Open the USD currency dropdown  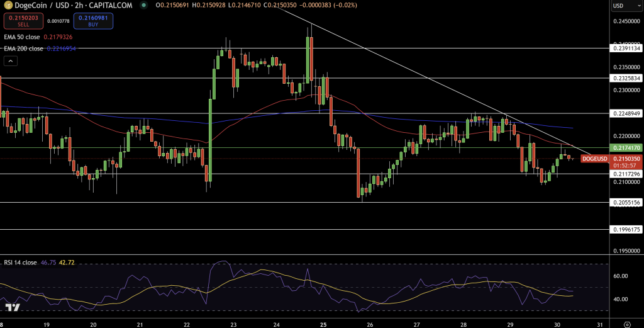627,6
